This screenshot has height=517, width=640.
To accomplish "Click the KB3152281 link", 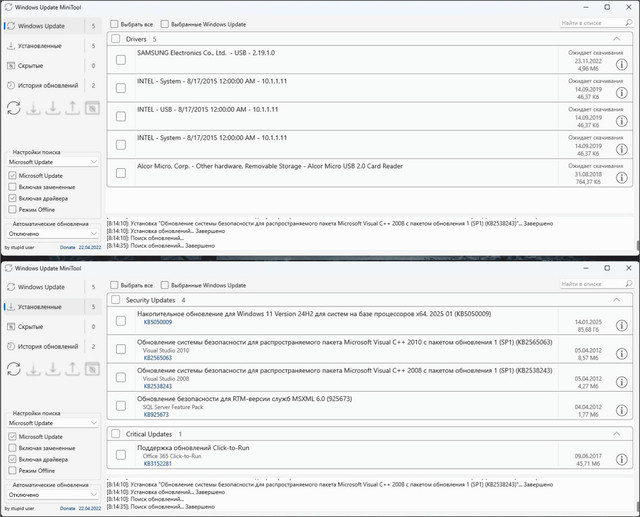I will coord(158,464).
